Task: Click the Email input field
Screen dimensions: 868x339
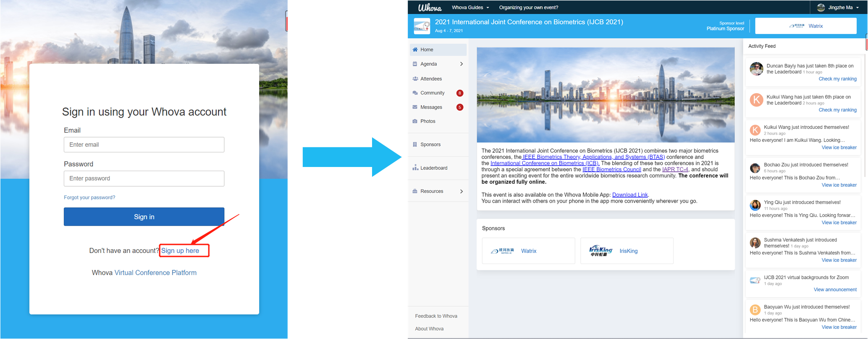Action: pos(144,145)
